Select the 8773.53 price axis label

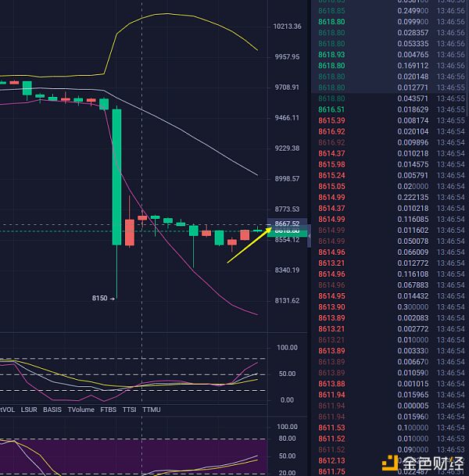(287, 209)
